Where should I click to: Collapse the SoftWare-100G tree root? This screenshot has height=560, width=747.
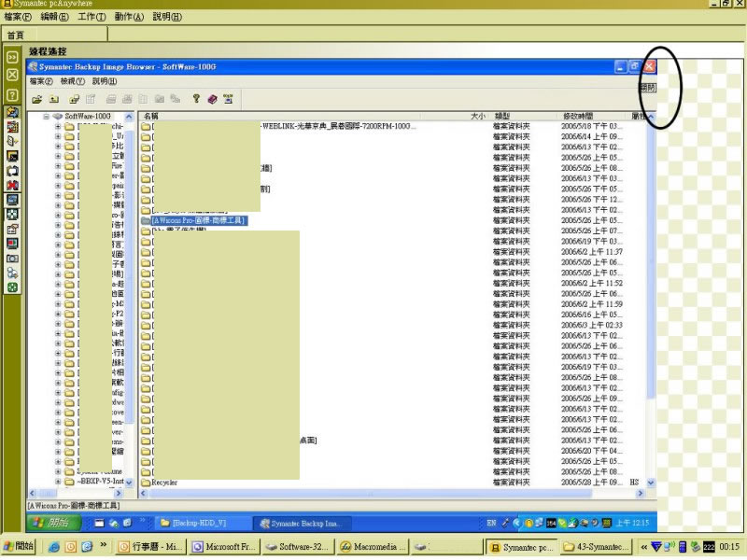46,116
